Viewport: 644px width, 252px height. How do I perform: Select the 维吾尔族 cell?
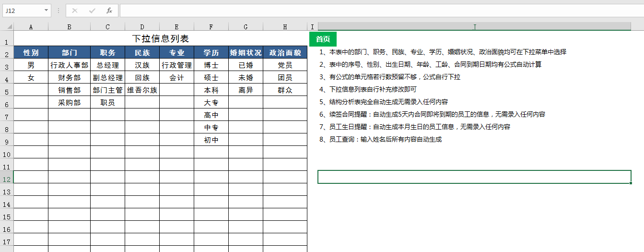tap(142, 90)
